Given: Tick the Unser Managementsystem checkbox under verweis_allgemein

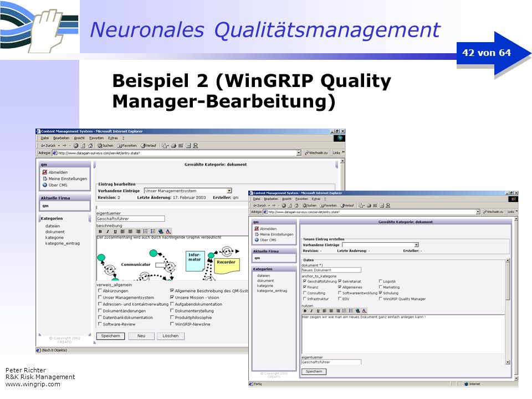Looking at the screenshot, I should point(100,298).
